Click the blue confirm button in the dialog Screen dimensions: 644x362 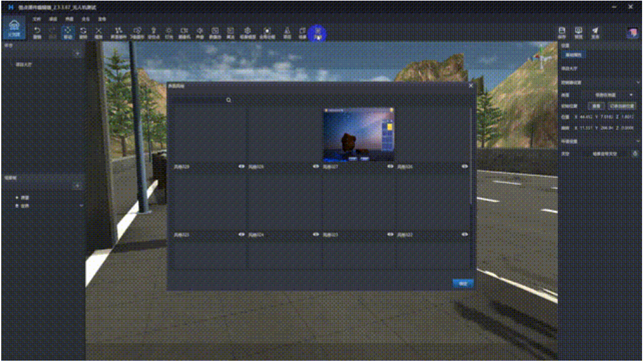463,283
